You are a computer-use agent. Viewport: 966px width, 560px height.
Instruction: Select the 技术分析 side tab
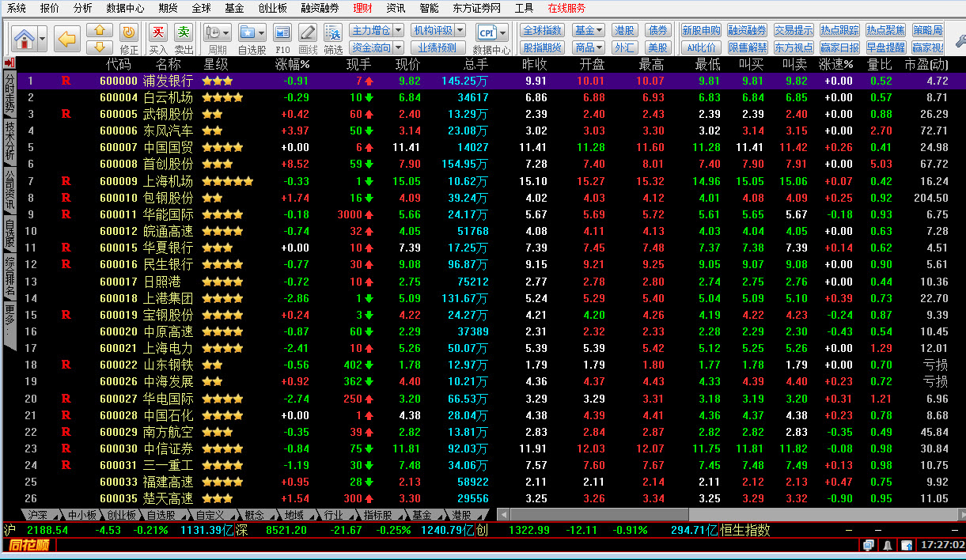point(9,140)
